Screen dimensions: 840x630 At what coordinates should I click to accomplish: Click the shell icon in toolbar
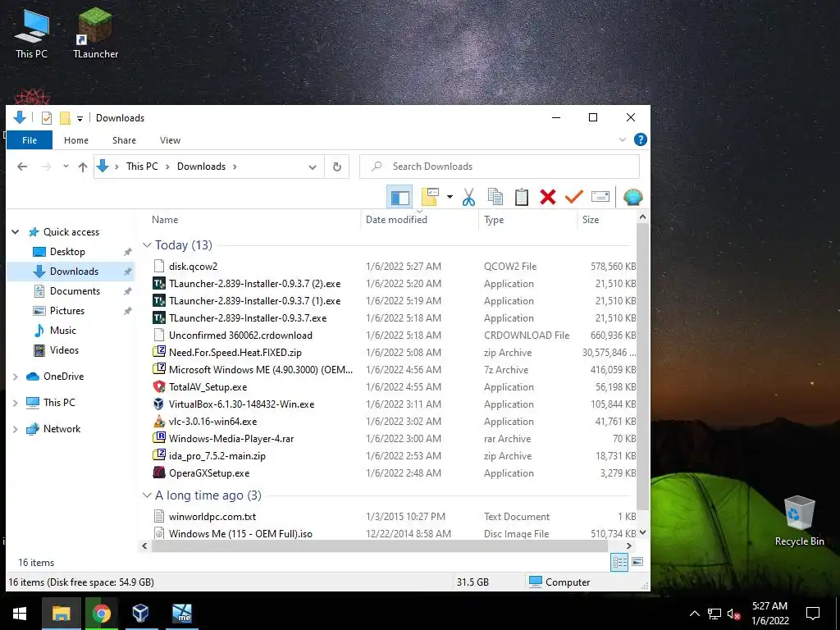point(632,197)
